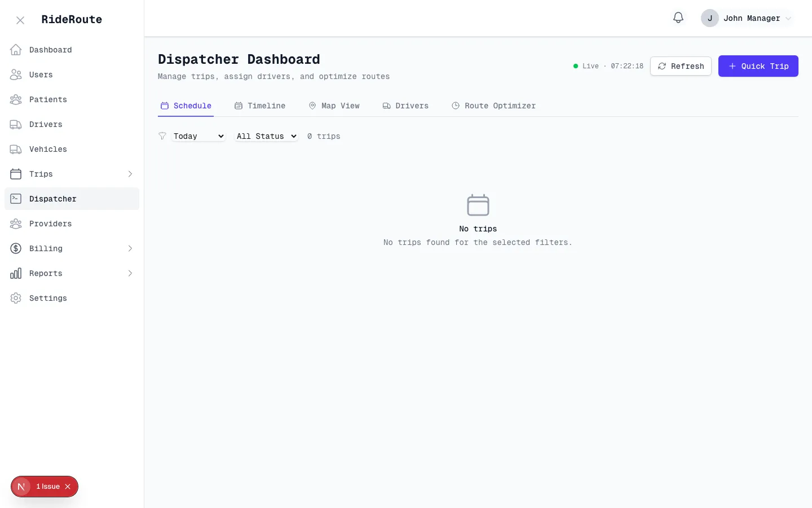The image size is (812, 508).
Task: Click the filter funnel icon
Action: point(162,136)
